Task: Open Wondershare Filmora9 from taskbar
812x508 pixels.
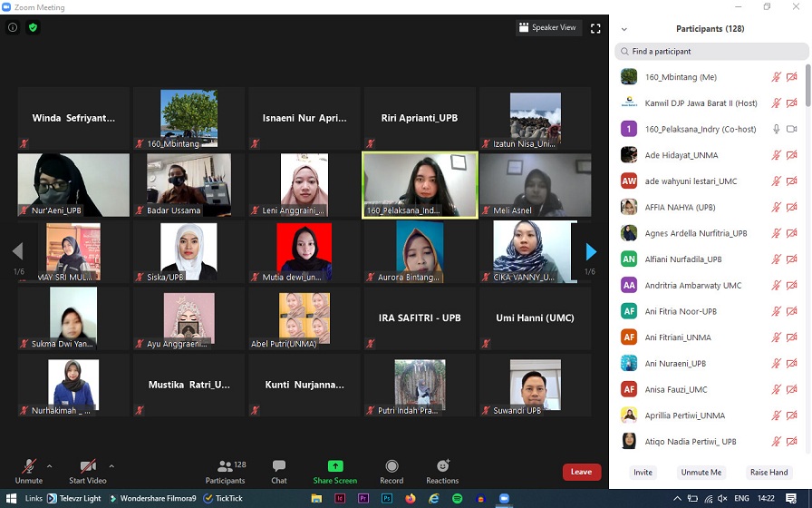Action: (151, 498)
